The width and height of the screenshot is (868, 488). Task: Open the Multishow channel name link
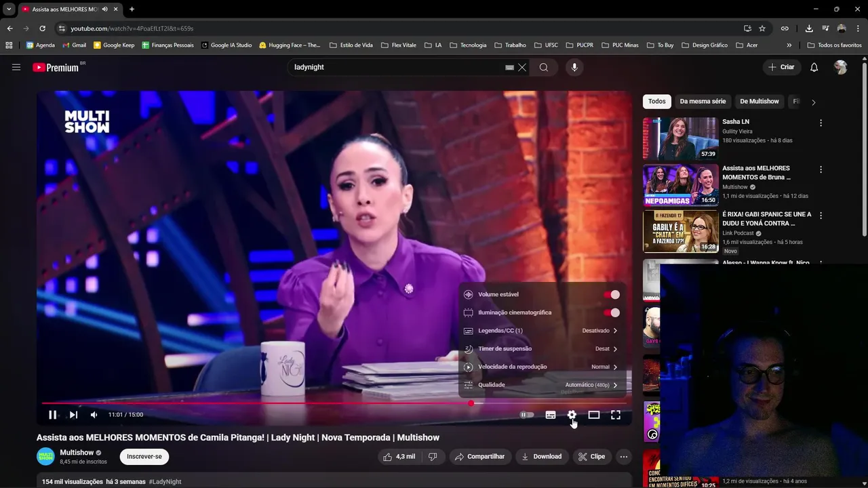77,453
